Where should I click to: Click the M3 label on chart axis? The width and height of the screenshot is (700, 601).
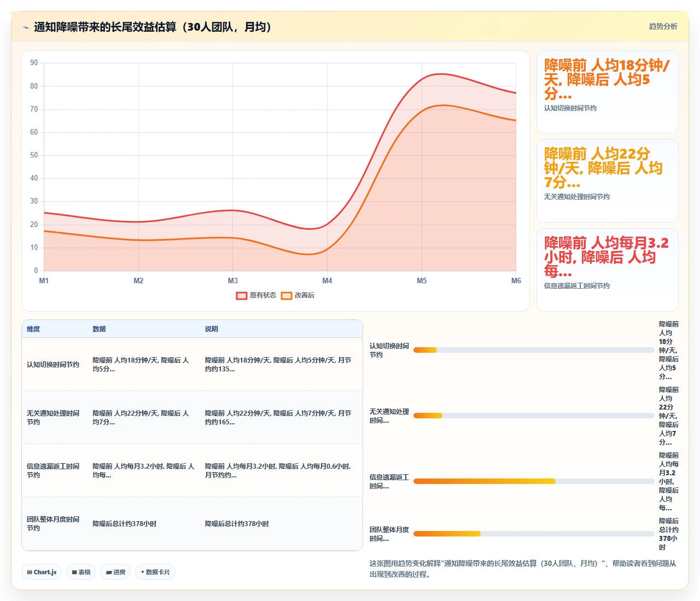coord(233,281)
